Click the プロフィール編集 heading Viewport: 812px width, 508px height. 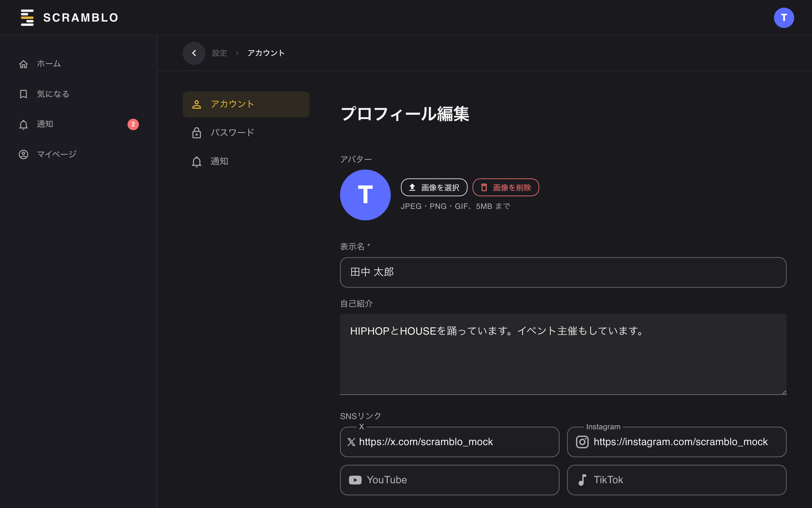click(405, 114)
